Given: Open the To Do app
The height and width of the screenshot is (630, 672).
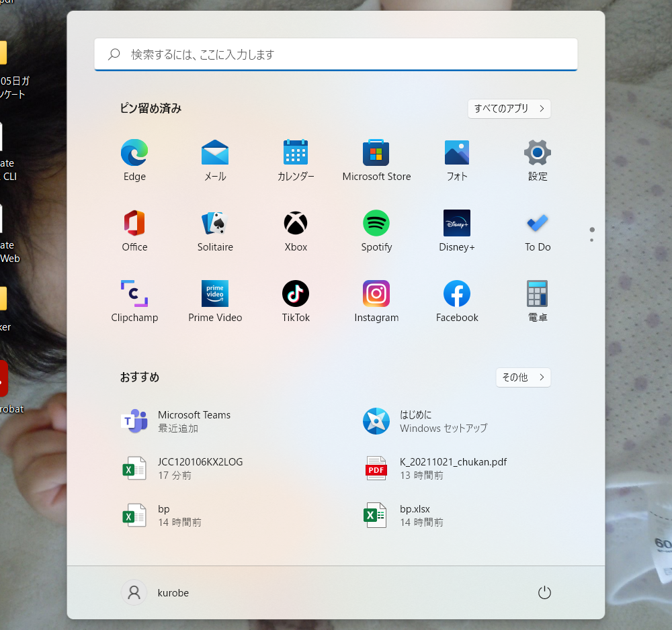Looking at the screenshot, I should click(x=538, y=231).
